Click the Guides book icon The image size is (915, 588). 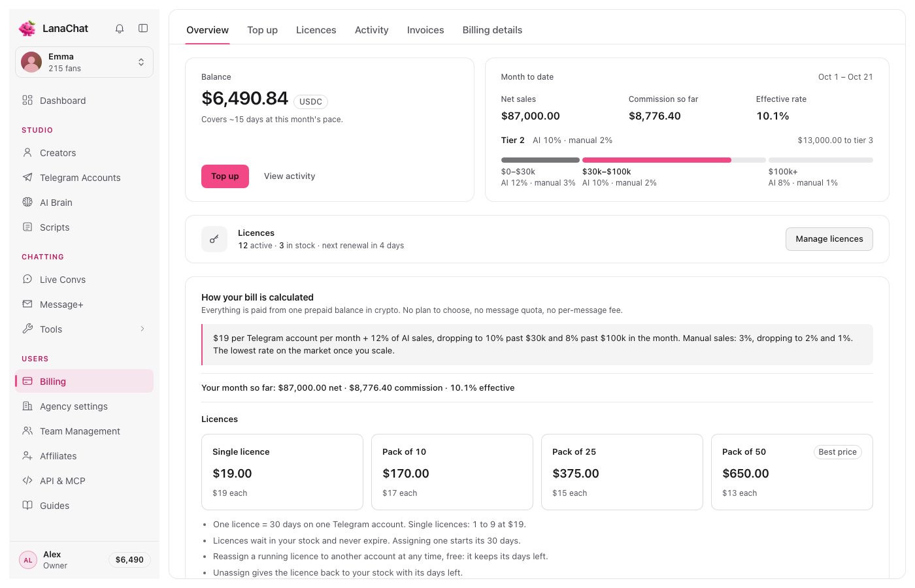(27, 505)
